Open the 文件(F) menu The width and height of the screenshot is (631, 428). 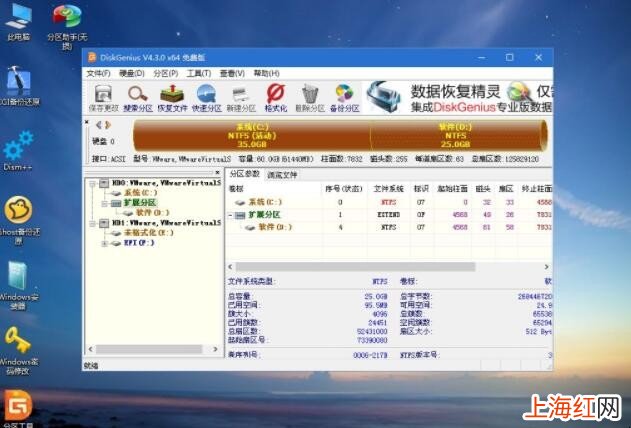[98, 74]
